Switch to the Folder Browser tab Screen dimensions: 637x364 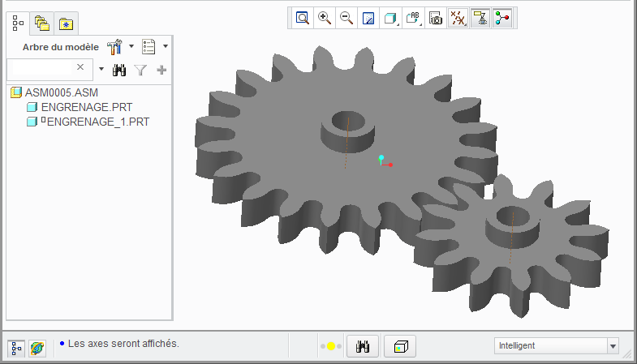tap(42, 24)
